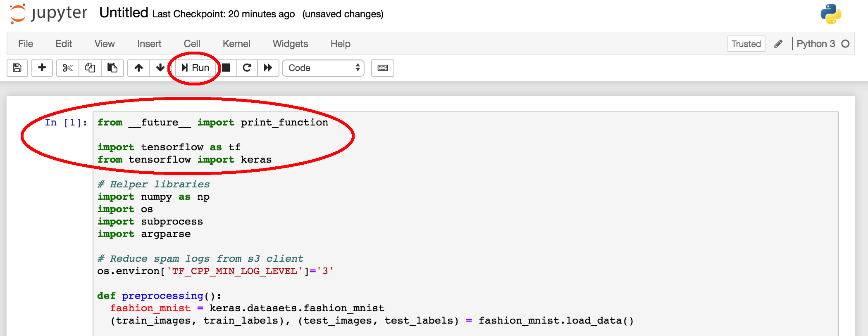Expand the Widgets menu

click(290, 44)
